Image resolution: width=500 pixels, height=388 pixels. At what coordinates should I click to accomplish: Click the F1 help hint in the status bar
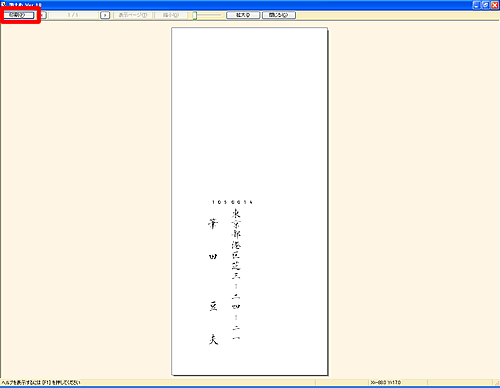pyautogui.click(x=41, y=382)
